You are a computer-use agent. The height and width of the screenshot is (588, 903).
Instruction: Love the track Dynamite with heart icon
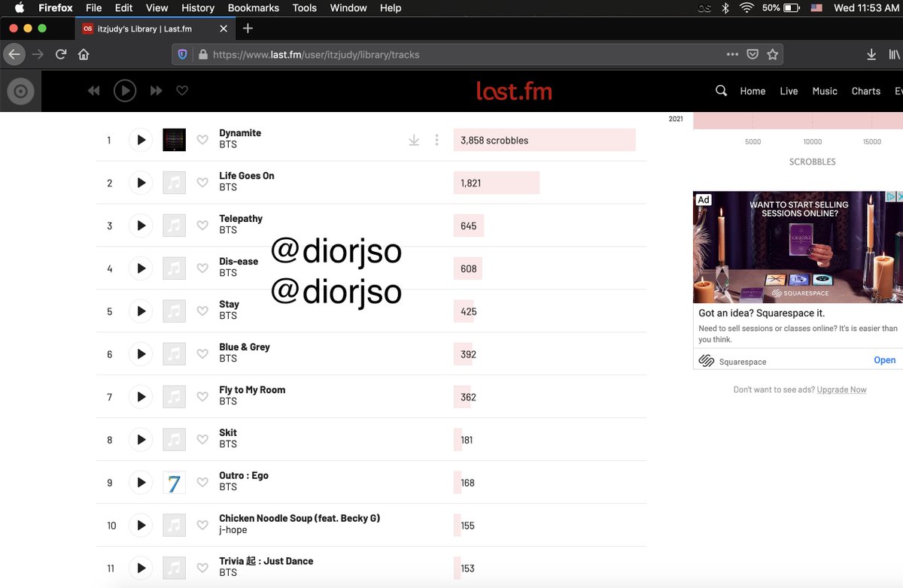click(x=202, y=140)
